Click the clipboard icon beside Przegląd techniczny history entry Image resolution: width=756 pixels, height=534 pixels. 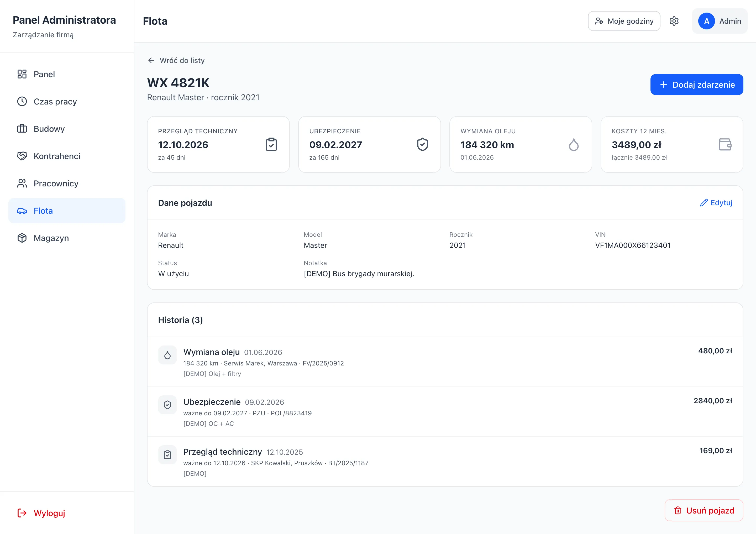click(x=167, y=455)
